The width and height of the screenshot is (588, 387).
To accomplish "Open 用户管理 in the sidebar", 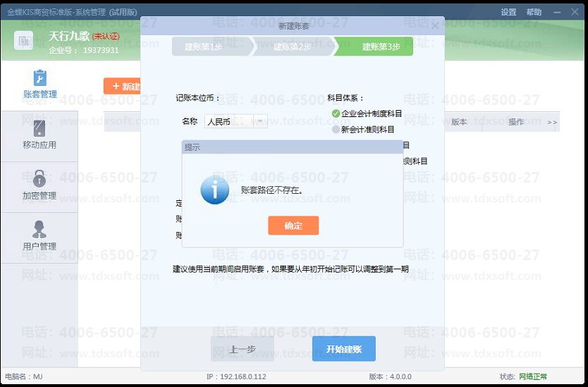I will point(39,237).
